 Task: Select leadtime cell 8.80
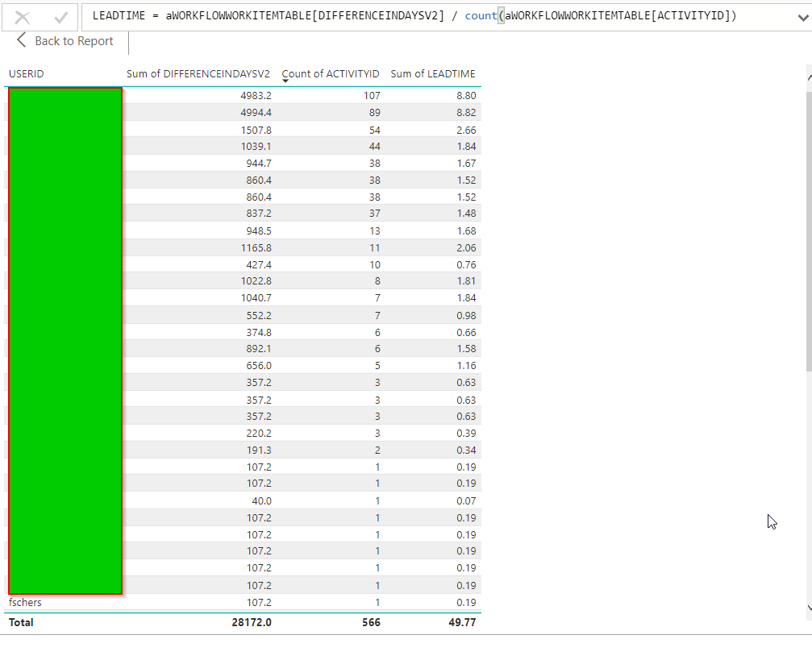(x=466, y=95)
